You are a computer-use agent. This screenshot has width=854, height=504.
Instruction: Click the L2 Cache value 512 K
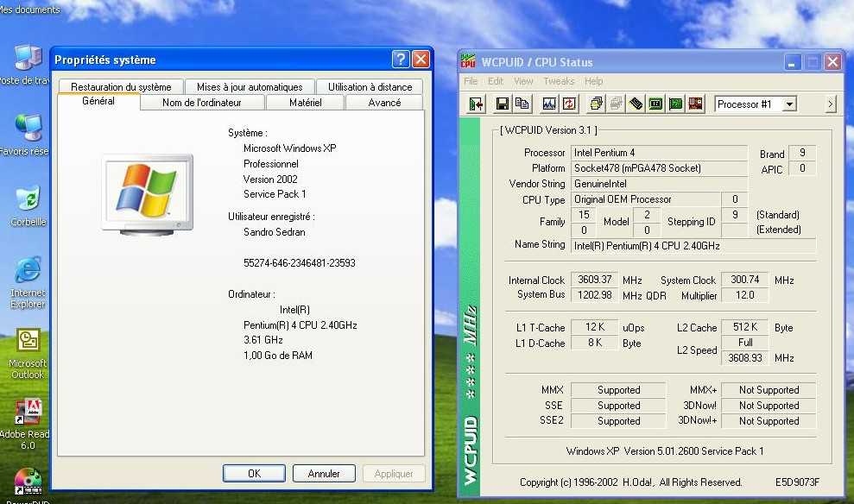coord(744,327)
